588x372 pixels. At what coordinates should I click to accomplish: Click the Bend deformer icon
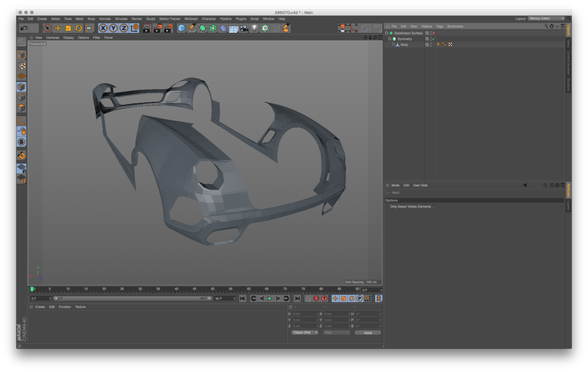223,28
